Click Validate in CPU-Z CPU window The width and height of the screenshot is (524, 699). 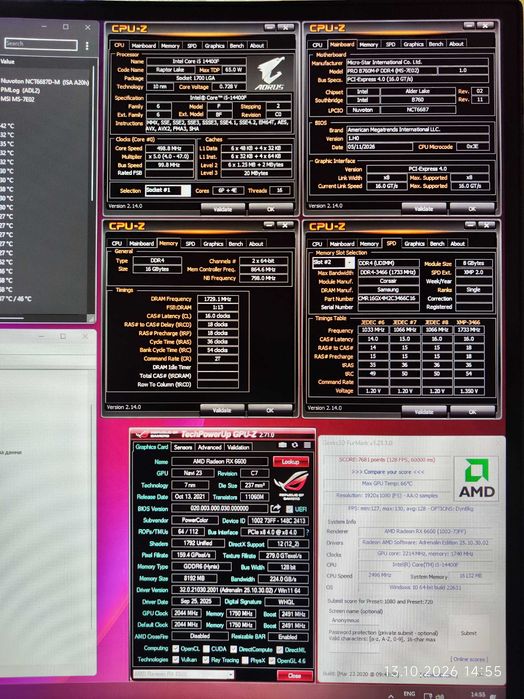coord(223,209)
